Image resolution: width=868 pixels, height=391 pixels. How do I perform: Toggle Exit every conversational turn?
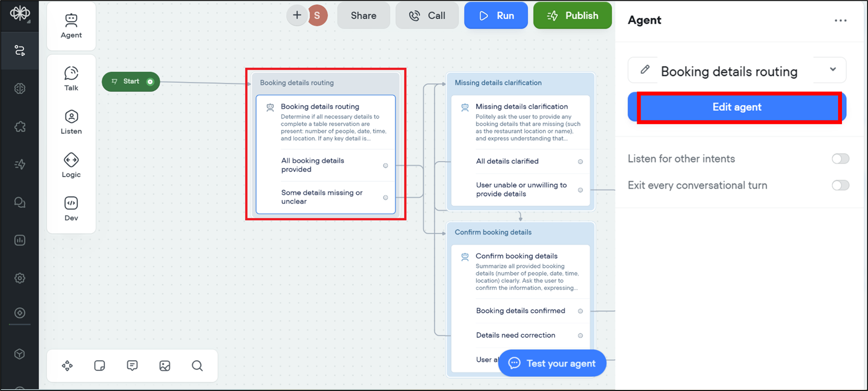[x=840, y=186]
